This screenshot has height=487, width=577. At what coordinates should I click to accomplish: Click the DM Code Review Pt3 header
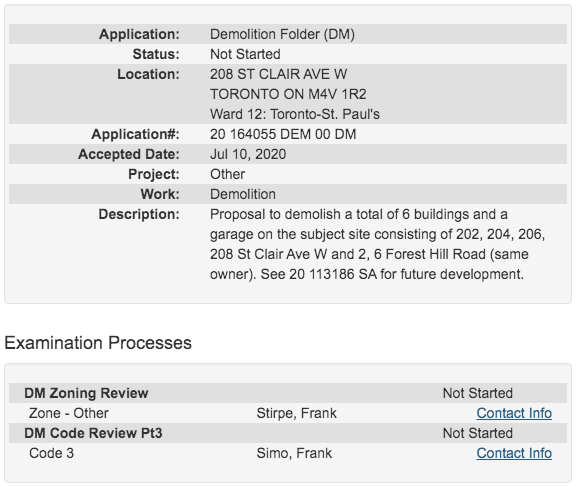93,433
